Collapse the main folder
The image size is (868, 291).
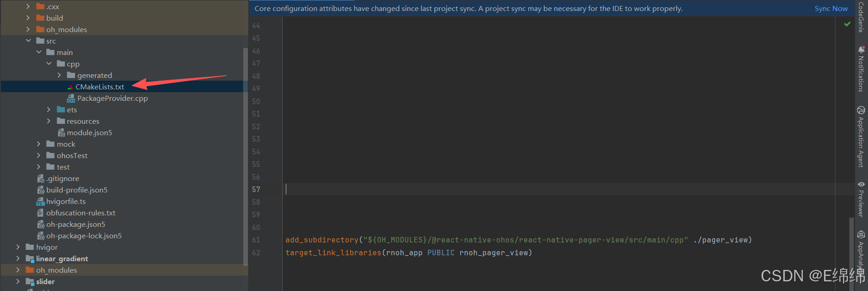pyautogui.click(x=38, y=52)
